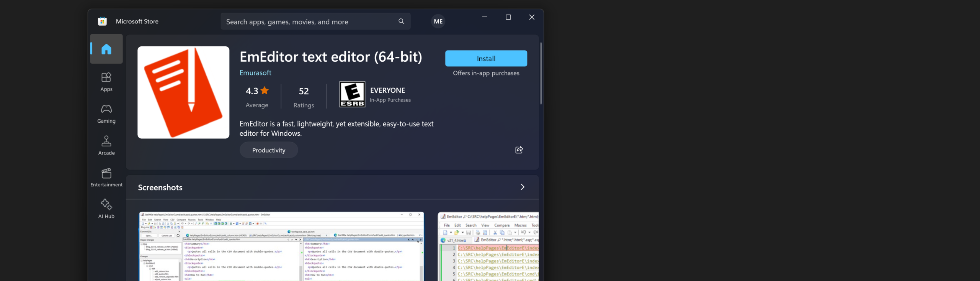Image resolution: width=980 pixels, height=281 pixels.
Task: Open the ME profile account button
Action: click(438, 21)
